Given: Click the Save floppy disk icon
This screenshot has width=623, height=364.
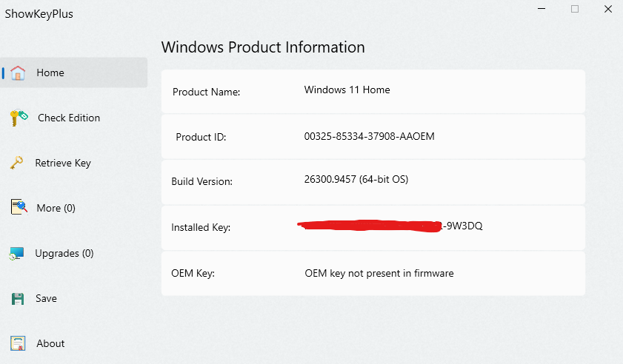Looking at the screenshot, I should click(x=18, y=298).
